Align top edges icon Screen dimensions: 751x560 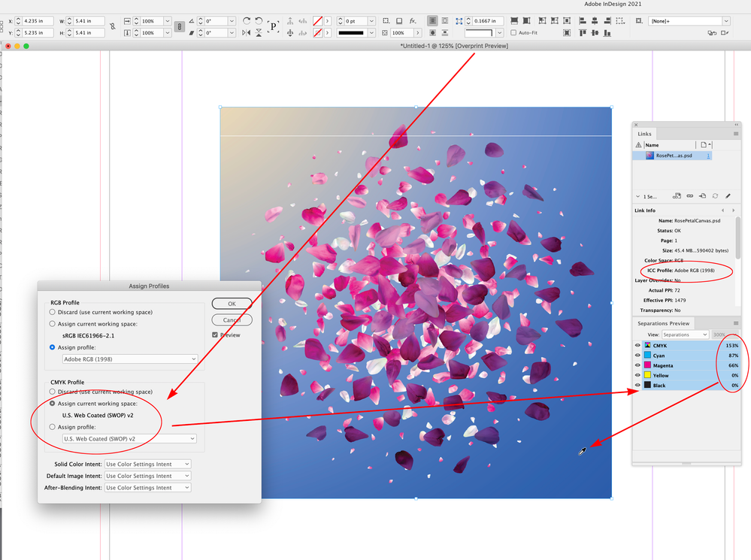tap(583, 32)
